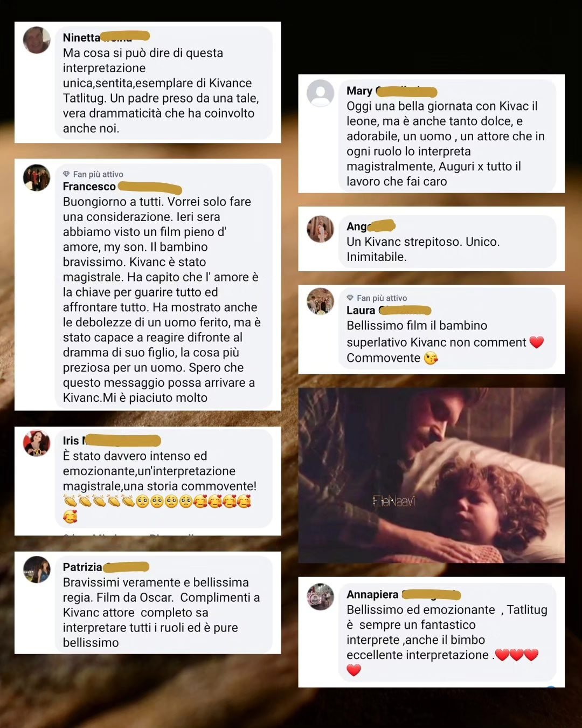Open Annapiera's profile picture
582x728 pixels.
[x=320, y=596]
